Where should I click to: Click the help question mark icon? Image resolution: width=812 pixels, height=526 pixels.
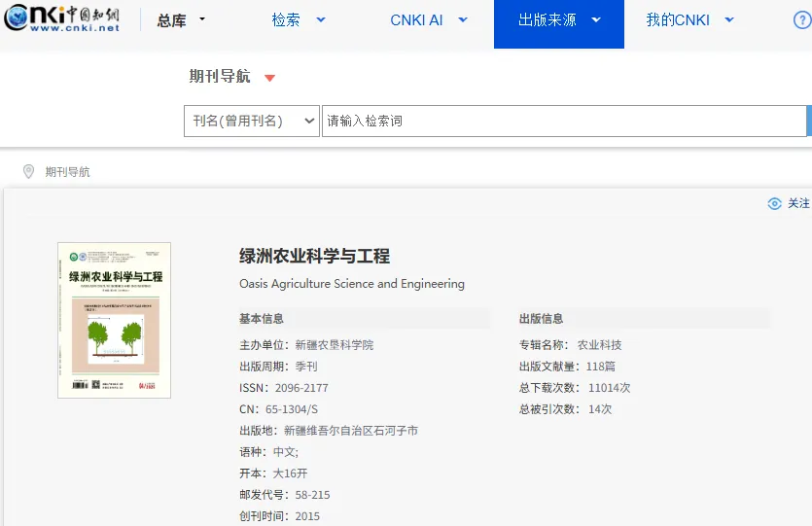802,20
